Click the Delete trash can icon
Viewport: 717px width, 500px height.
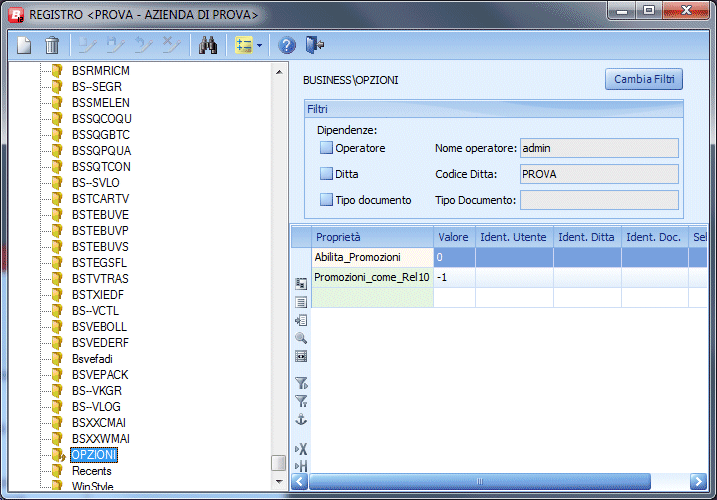[52, 45]
